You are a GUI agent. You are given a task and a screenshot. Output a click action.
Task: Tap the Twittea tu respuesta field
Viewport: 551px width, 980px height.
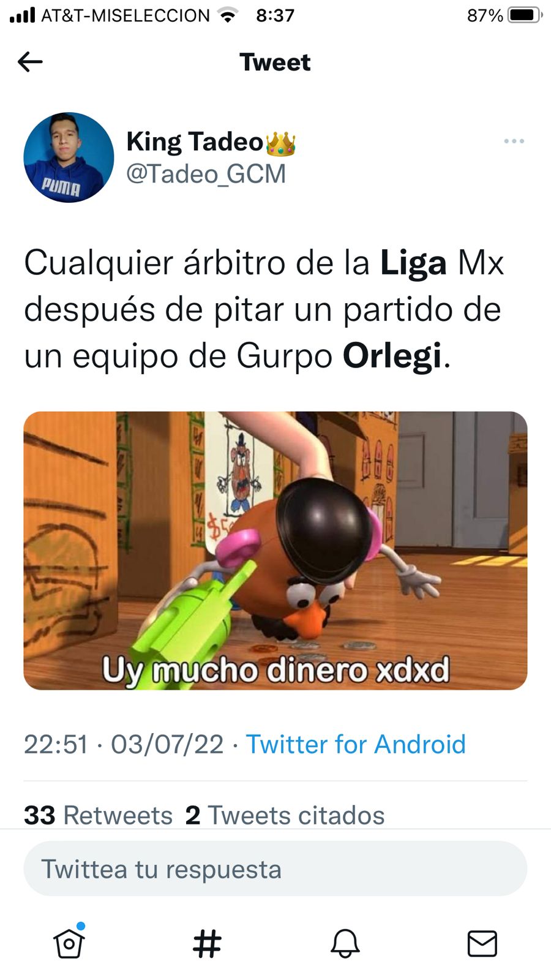[x=275, y=869]
